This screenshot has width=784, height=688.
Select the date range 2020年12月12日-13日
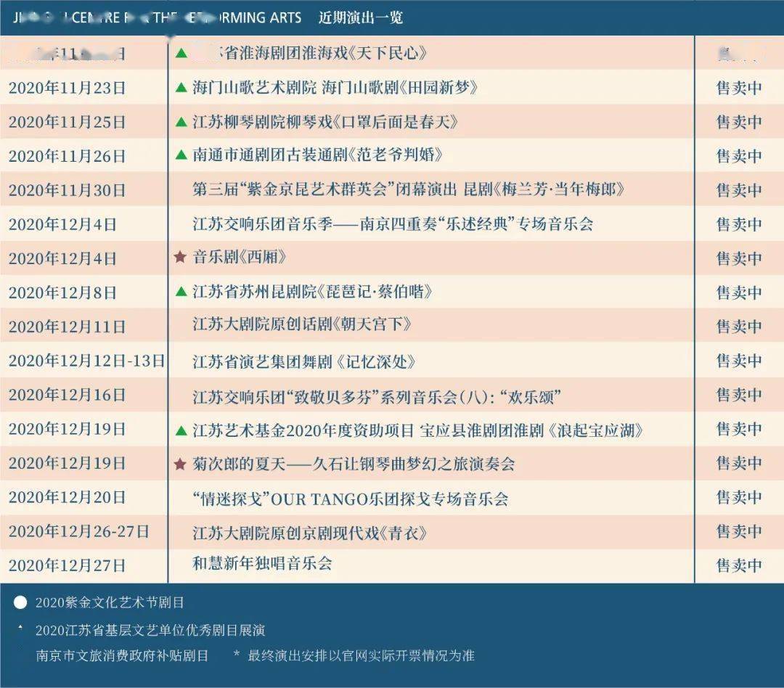click(86, 361)
